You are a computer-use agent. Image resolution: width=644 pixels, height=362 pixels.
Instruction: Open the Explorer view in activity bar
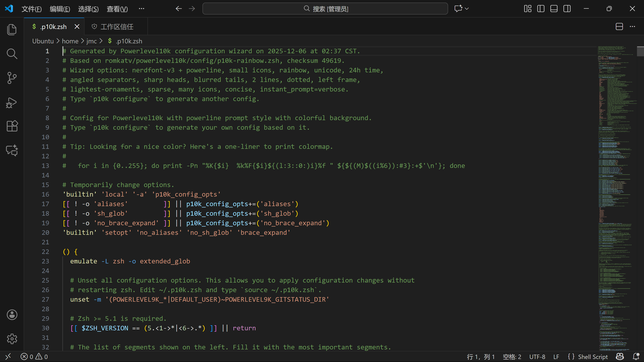point(12,29)
